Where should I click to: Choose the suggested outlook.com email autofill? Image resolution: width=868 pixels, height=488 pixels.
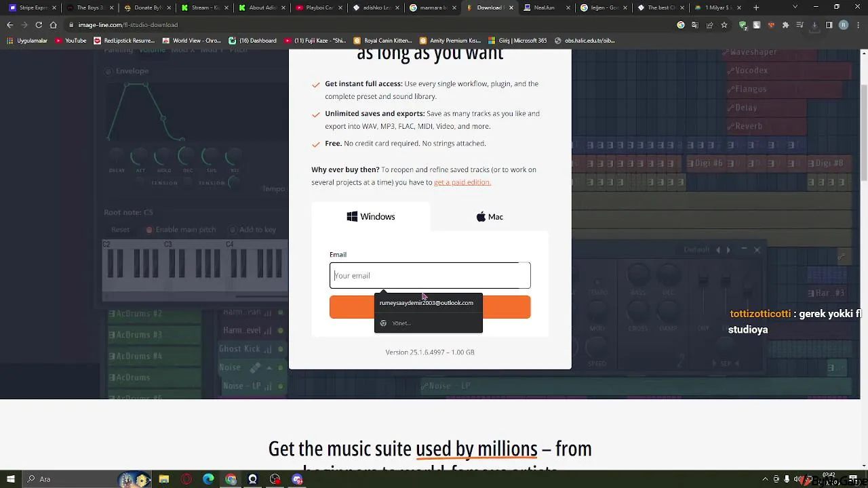(427, 303)
